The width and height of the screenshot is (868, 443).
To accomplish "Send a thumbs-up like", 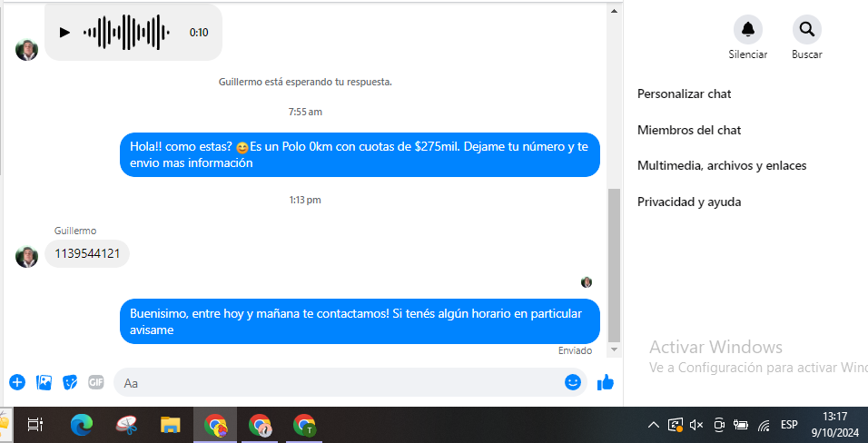I will click(605, 382).
